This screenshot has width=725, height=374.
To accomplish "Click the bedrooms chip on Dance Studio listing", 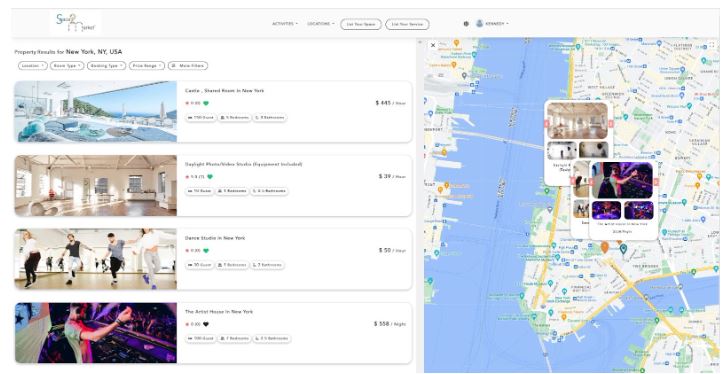I will tap(233, 265).
